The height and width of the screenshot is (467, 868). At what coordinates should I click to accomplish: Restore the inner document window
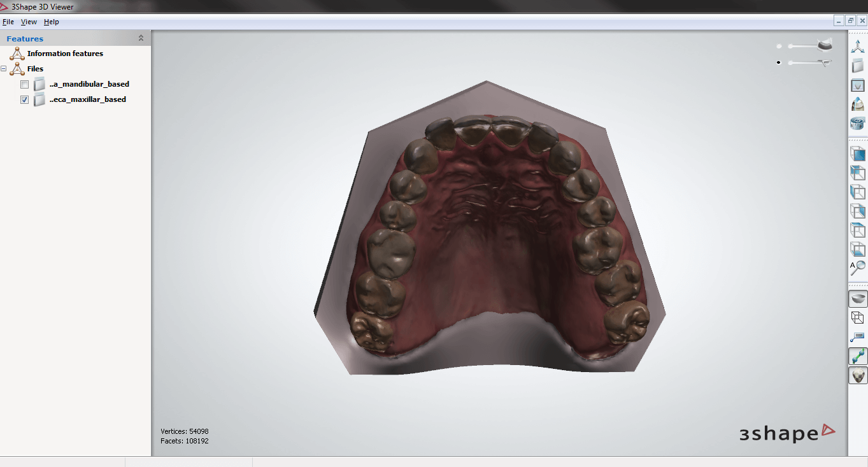(x=851, y=21)
